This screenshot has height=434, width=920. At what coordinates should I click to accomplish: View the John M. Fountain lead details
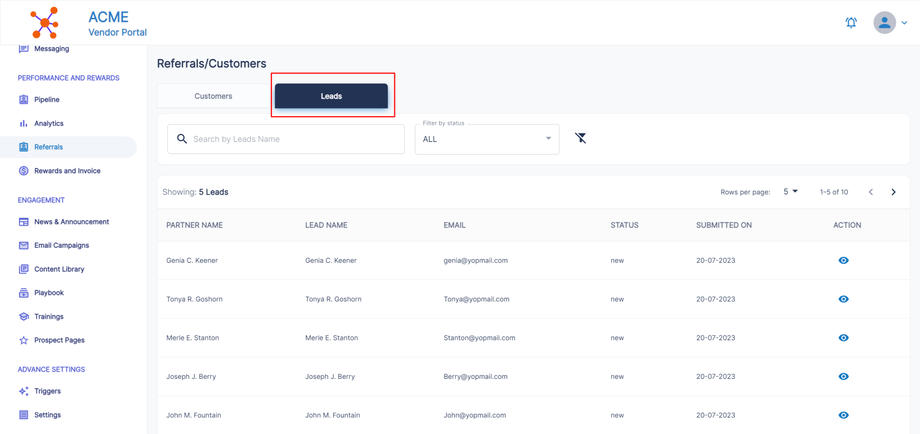pyautogui.click(x=844, y=415)
